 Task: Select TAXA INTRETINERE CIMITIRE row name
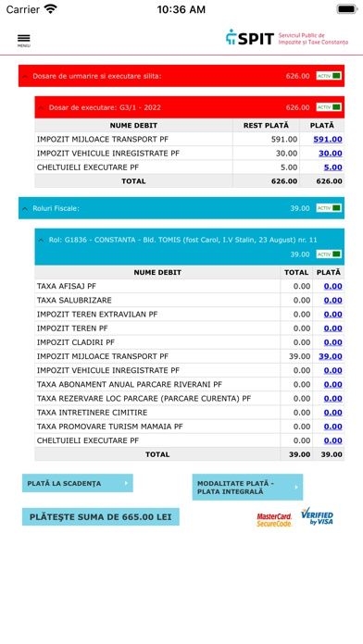[92, 413]
